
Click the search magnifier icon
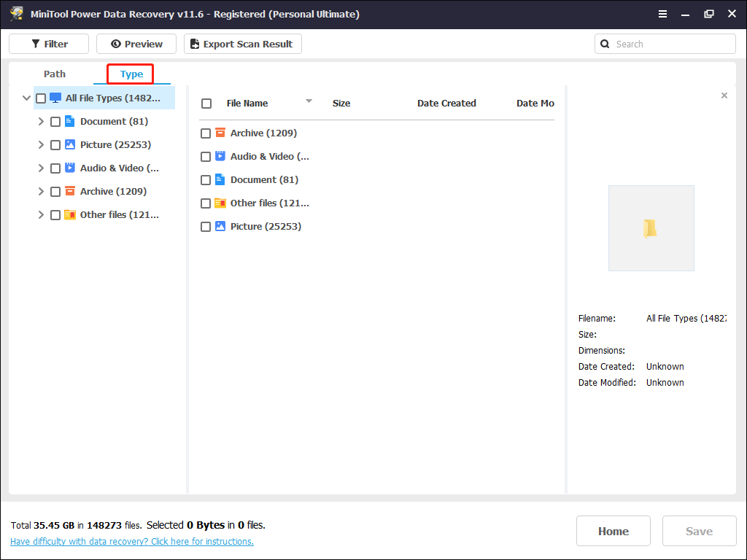tap(605, 44)
